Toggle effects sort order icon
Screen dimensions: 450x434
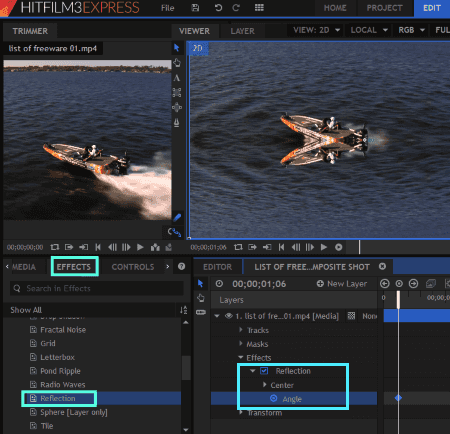click(x=183, y=310)
